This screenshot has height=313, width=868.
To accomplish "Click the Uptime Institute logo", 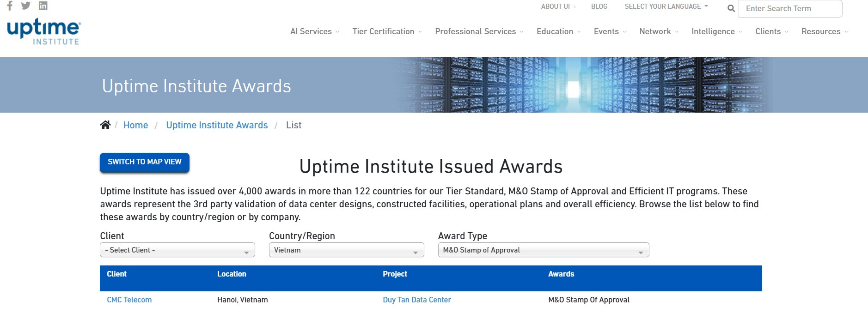I will (44, 32).
